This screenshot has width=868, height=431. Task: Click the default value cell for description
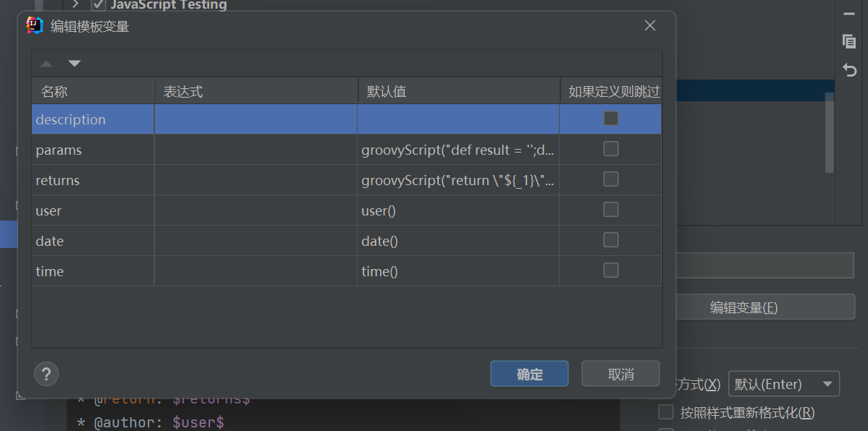point(458,119)
